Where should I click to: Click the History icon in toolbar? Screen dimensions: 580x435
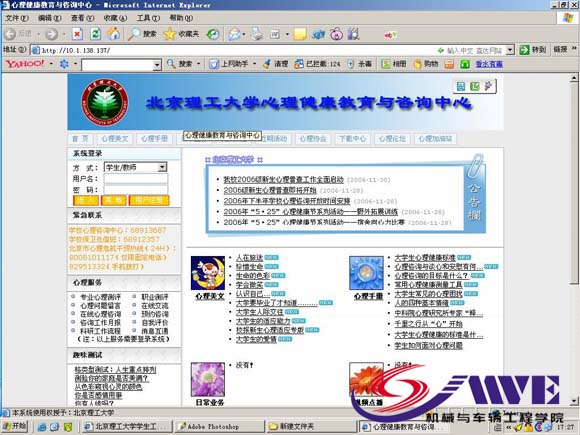pos(213,34)
